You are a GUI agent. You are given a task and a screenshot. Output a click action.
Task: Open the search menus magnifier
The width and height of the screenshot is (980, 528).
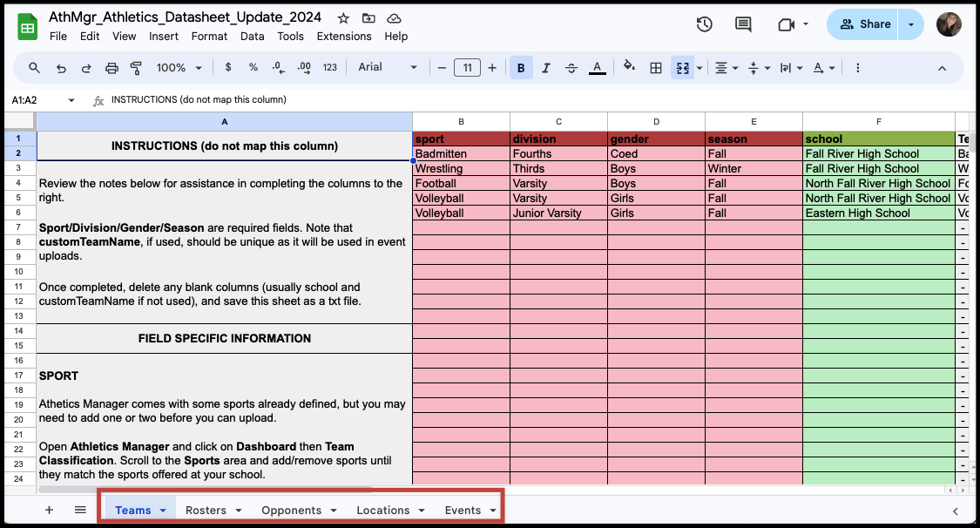point(34,67)
